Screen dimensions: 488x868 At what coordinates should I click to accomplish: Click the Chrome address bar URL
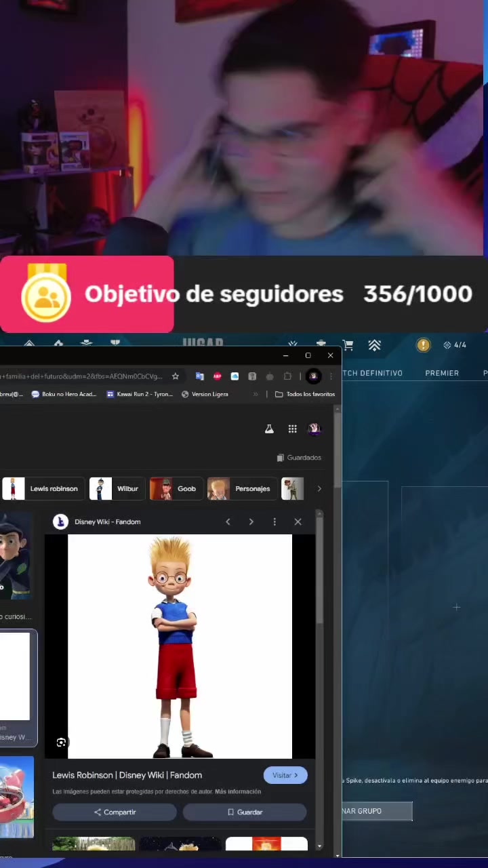click(81, 376)
